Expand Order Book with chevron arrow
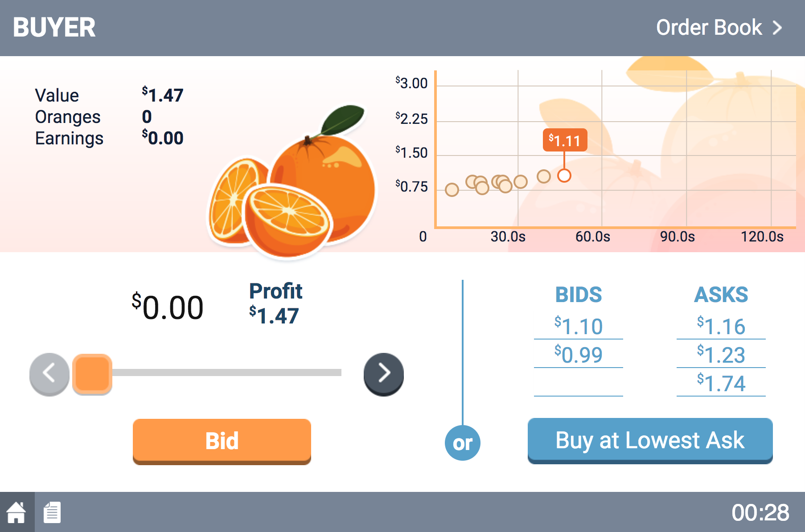805x532 pixels. click(x=777, y=28)
